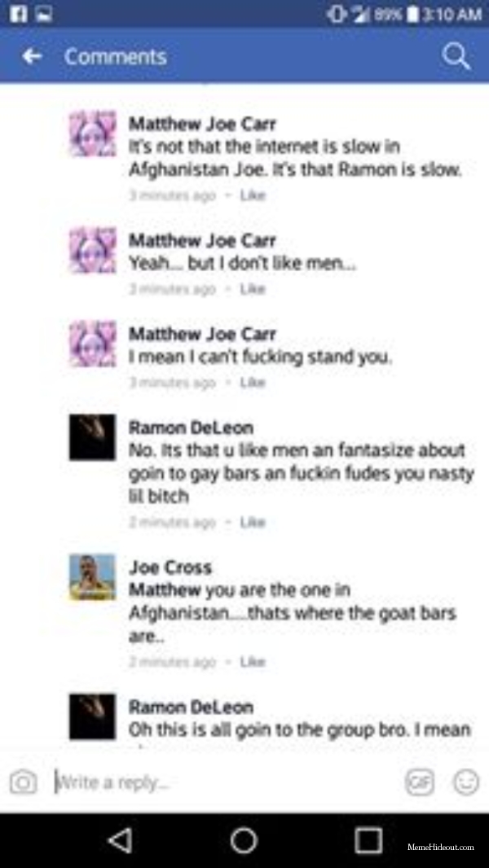Image resolution: width=489 pixels, height=868 pixels.
Task: Like Joe Cross's goat bars comment
Action: (x=253, y=661)
